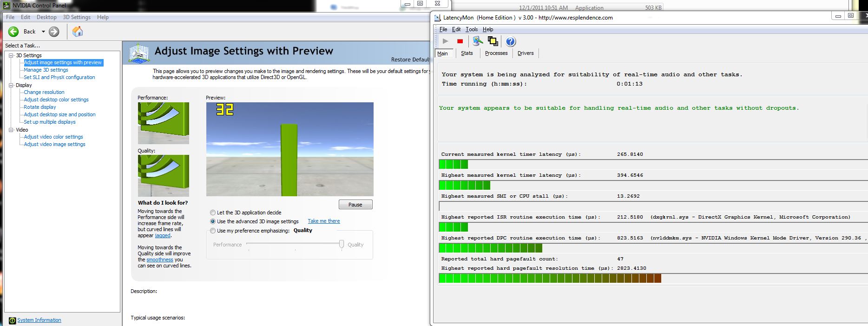
Task: Click the NVIDIA Control Panel title bar icon
Action: 7,5
